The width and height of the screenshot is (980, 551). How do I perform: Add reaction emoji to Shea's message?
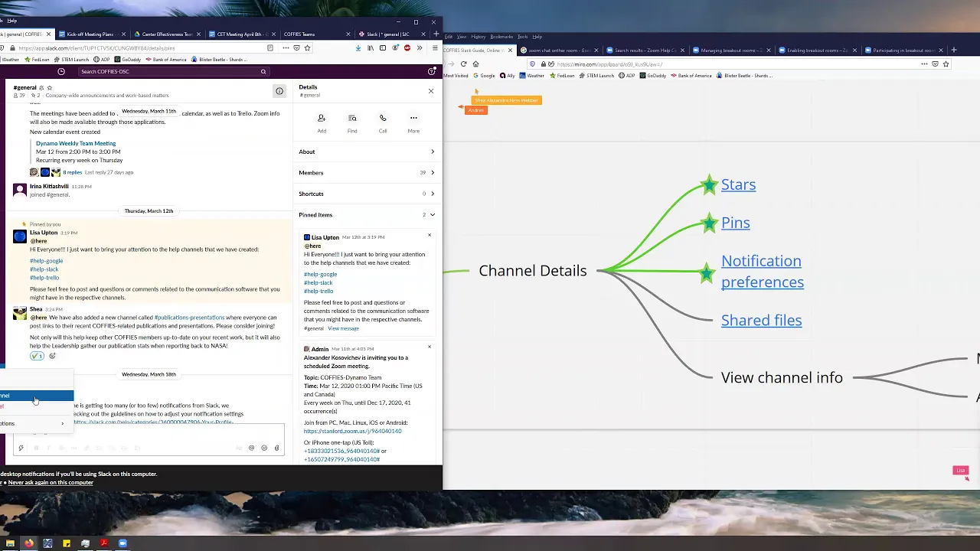click(x=52, y=356)
